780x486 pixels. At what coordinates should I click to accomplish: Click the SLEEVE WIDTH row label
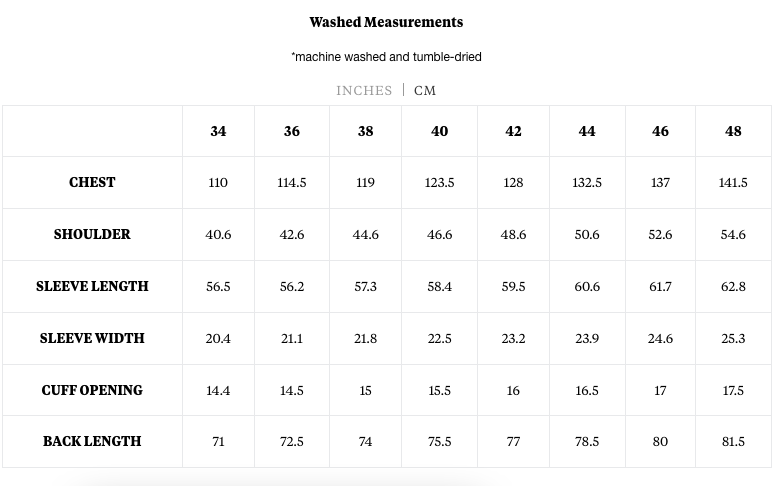pyautogui.click(x=92, y=338)
